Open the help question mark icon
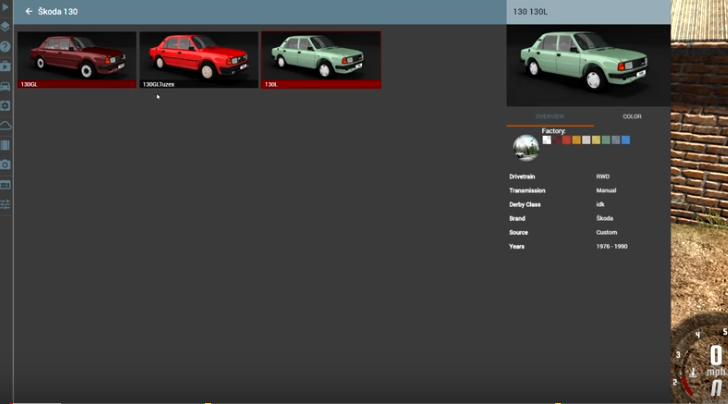 click(x=5, y=46)
